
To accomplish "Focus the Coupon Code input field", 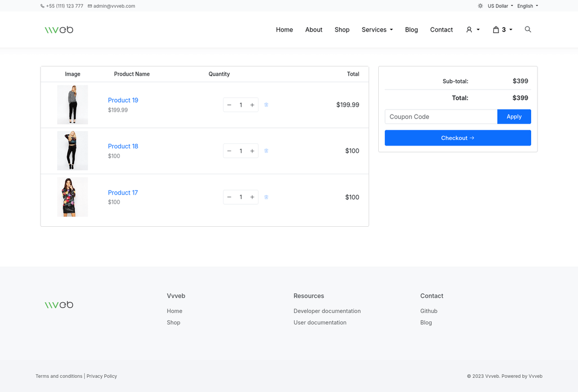I will click(x=441, y=117).
